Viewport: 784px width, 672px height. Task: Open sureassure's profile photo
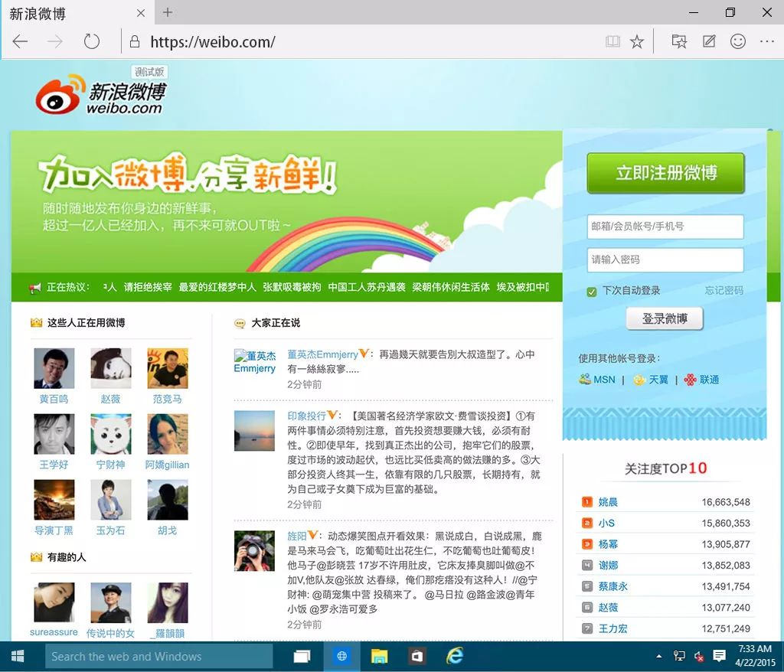point(54,602)
